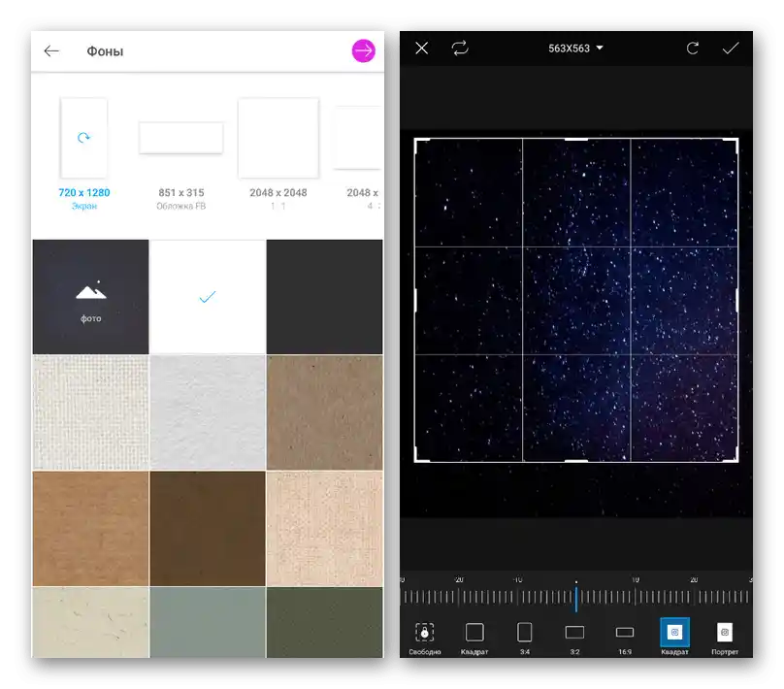Viewport: 784px width, 689px height.
Task: Choose the 3:4 crop ratio
Action: coord(525,638)
